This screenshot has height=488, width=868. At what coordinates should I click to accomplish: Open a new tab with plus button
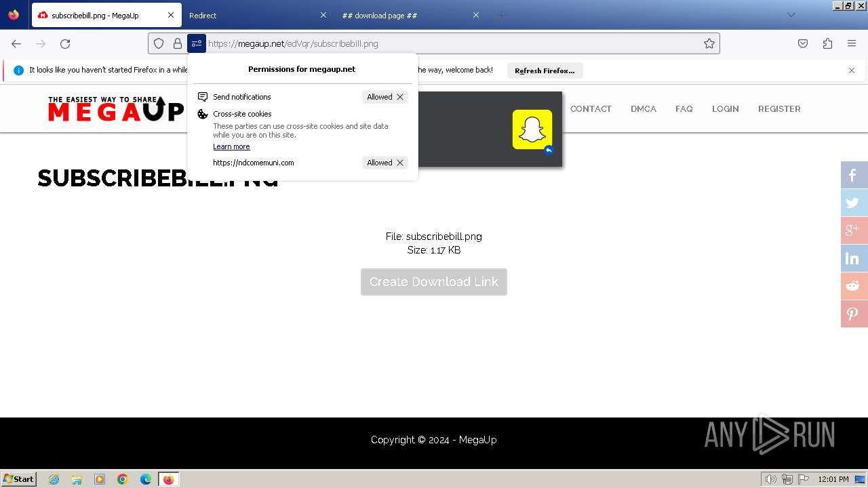(501, 15)
